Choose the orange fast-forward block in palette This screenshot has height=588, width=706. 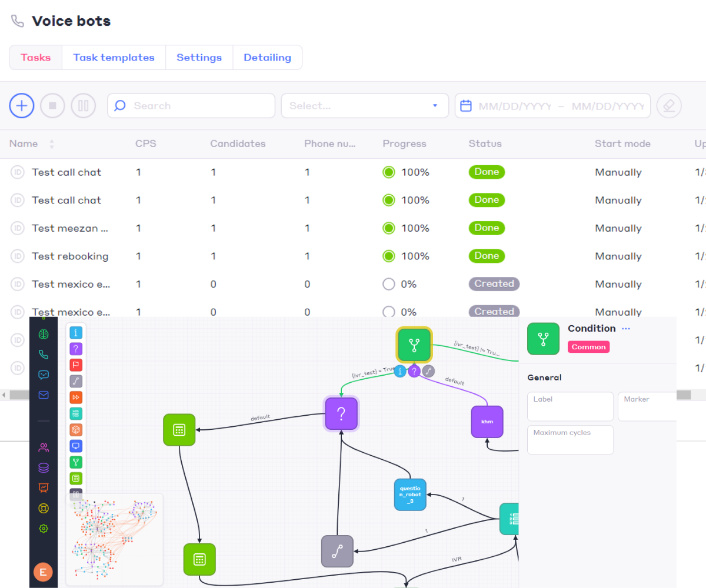click(x=76, y=397)
